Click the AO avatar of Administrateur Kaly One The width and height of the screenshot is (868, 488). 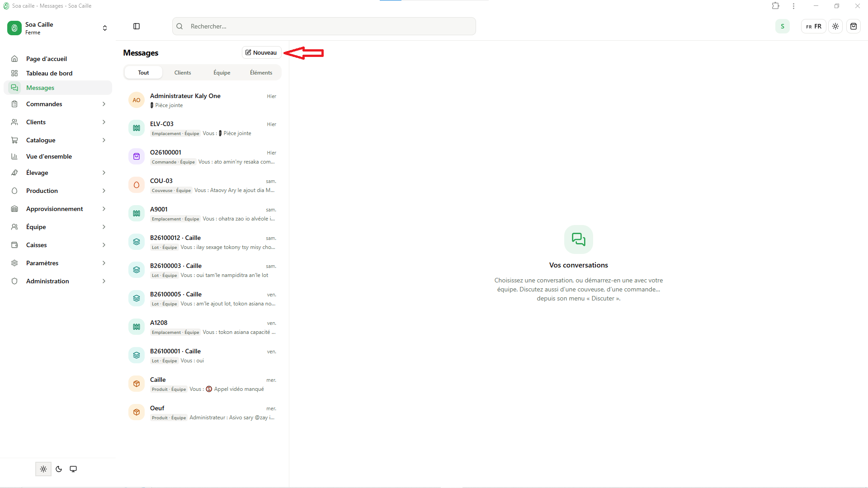click(x=137, y=100)
